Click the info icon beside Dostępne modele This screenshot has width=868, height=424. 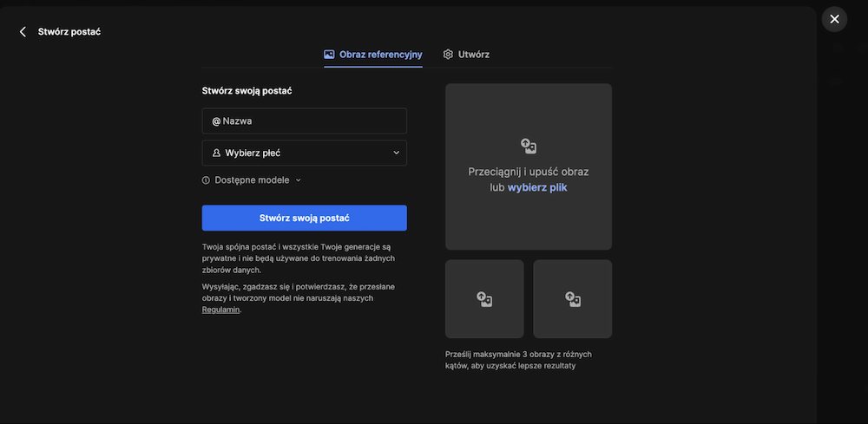[206, 180]
